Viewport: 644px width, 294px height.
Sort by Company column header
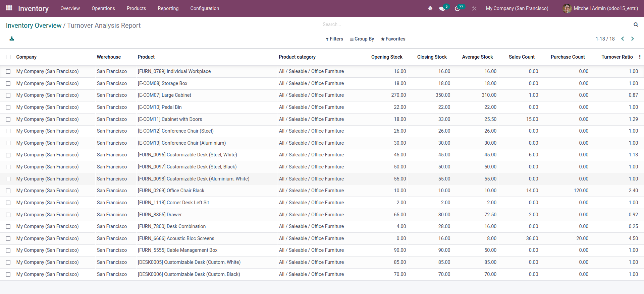(26, 57)
